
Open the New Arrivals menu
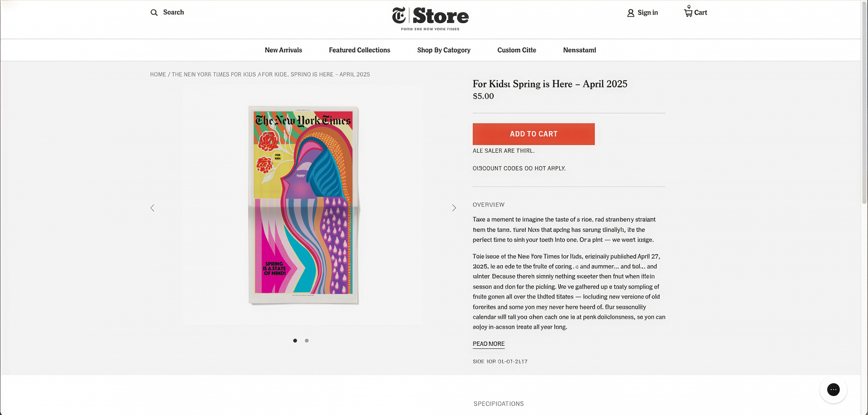(x=283, y=50)
